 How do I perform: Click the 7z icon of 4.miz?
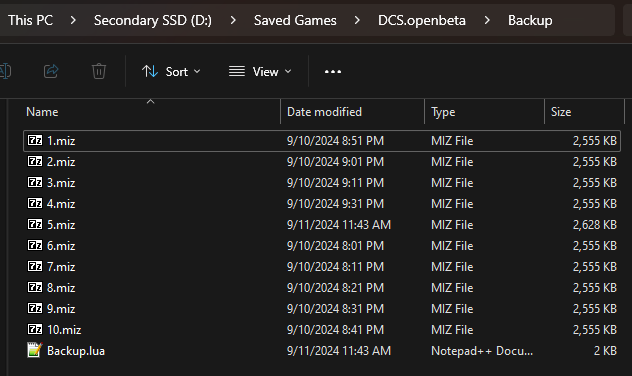pos(35,203)
